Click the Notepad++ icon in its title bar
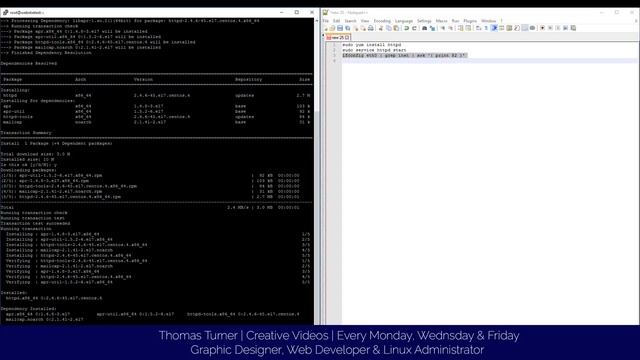This screenshot has width=640, height=360. coord(325,13)
